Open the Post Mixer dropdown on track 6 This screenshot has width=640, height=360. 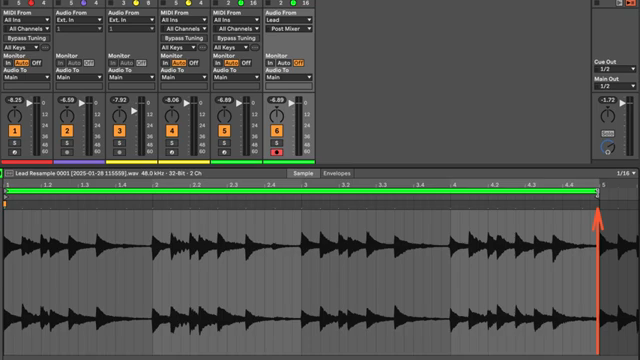pos(289,29)
